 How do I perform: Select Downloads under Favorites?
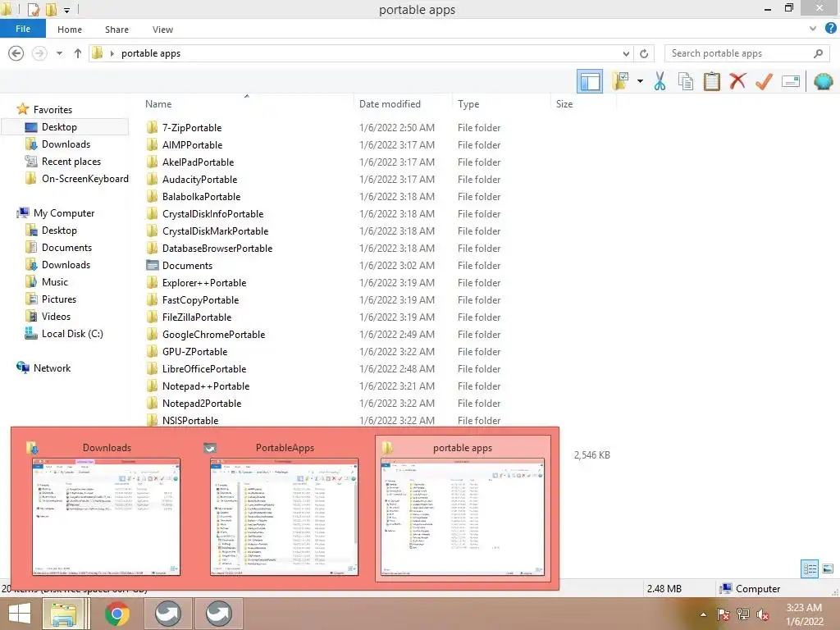click(x=66, y=144)
